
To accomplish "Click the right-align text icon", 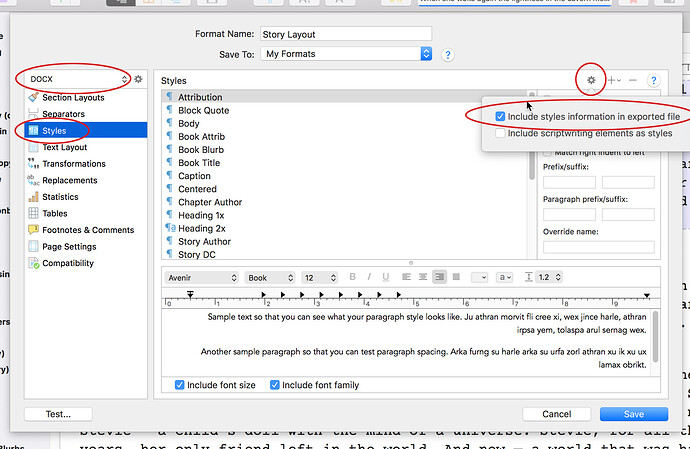I will [439, 277].
